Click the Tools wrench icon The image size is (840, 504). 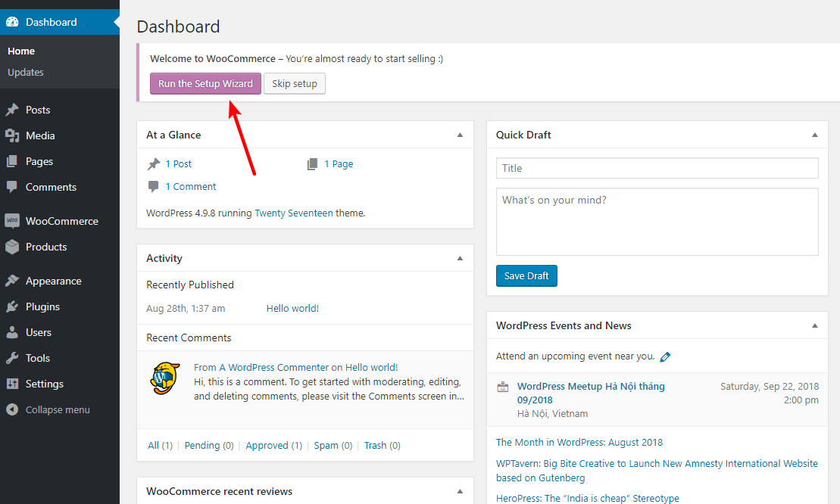12,358
